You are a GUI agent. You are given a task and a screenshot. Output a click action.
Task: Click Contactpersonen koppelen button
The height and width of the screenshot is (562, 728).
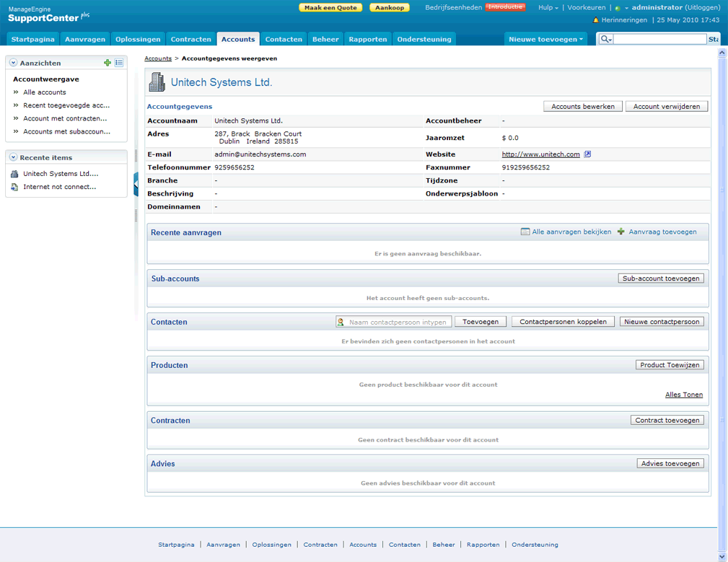tap(563, 322)
